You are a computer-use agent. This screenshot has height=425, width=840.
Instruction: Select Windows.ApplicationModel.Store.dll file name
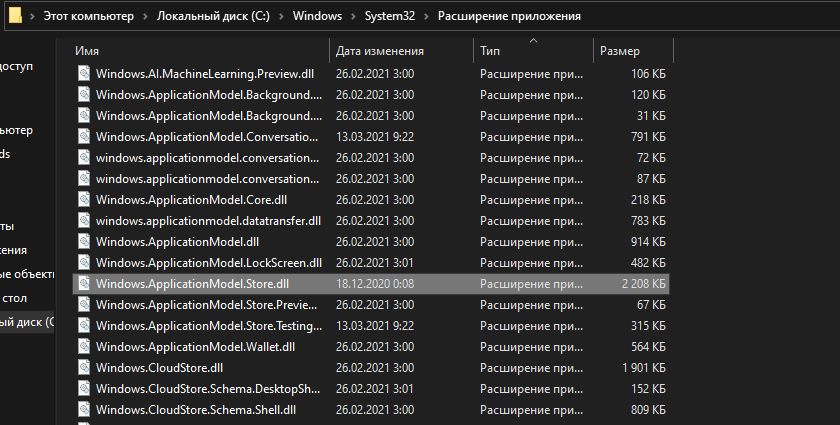[192, 284]
